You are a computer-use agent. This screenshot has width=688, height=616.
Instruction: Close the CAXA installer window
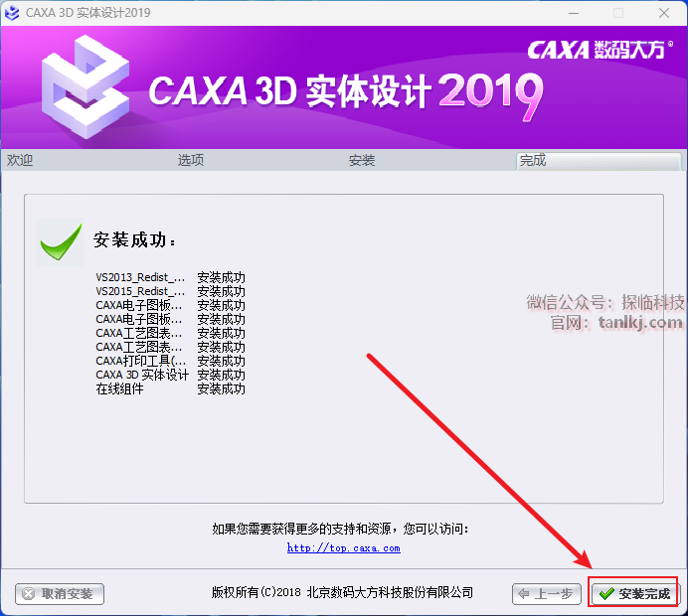pyautogui.click(x=664, y=13)
